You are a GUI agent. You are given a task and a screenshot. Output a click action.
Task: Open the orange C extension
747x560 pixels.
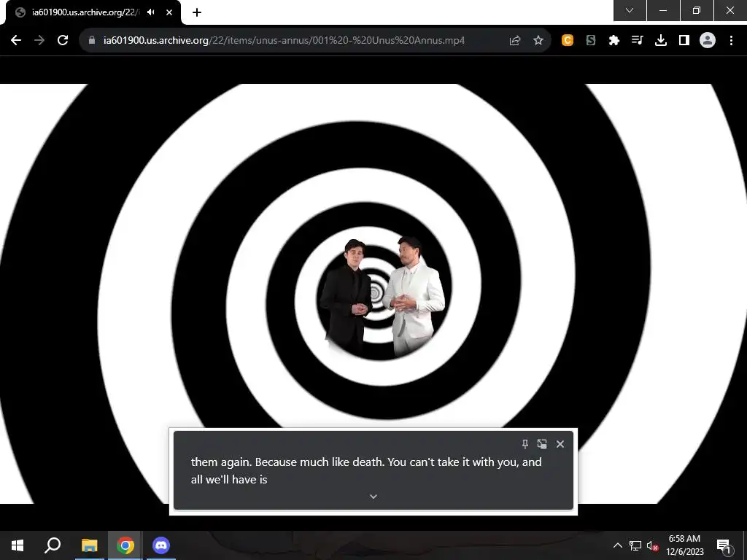point(568,41)
